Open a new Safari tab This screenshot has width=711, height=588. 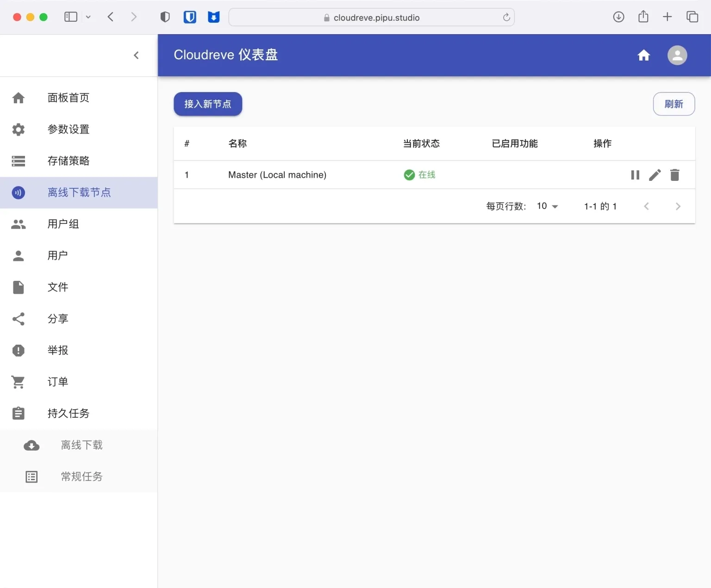tap(667, 17)
